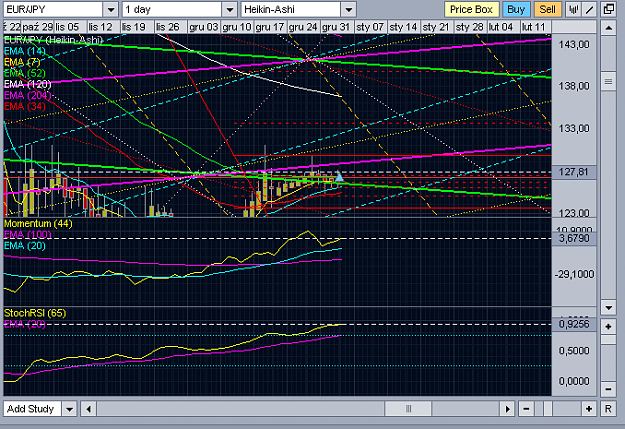Click the EMA (100) label in Momentum panel

click(28, 235)
